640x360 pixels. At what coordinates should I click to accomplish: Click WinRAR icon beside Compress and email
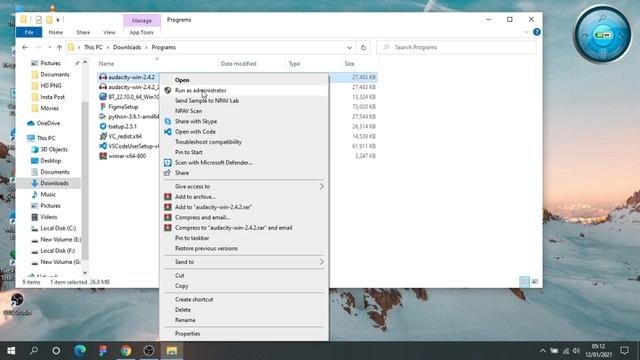pyautogui.click(x=167, y=217)
